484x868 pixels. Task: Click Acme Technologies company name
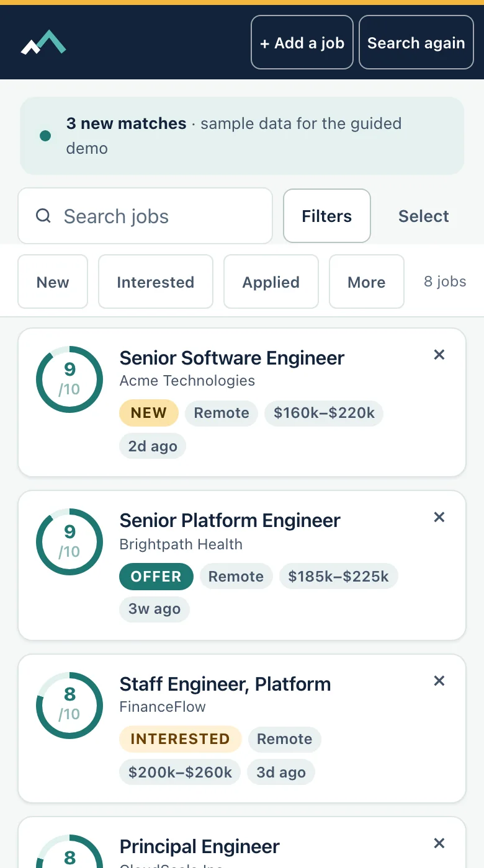(187, 381)
